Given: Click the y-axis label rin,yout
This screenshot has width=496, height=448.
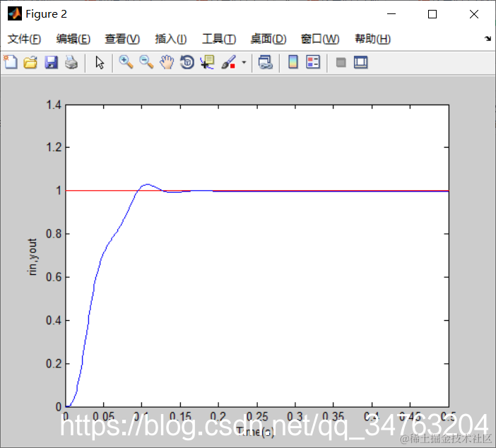Looking at the screenshot, I should 33,257.
